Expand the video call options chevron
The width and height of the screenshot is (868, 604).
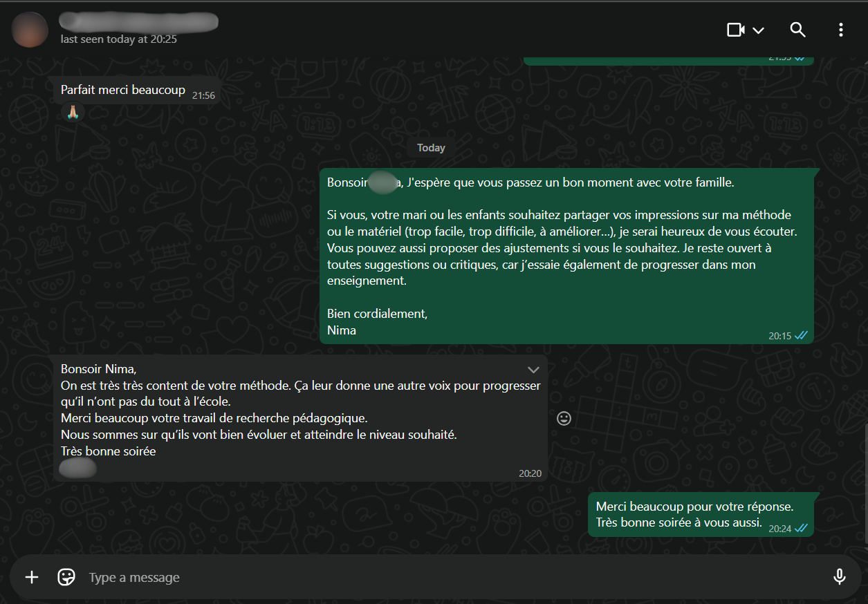tap(758, 30)
